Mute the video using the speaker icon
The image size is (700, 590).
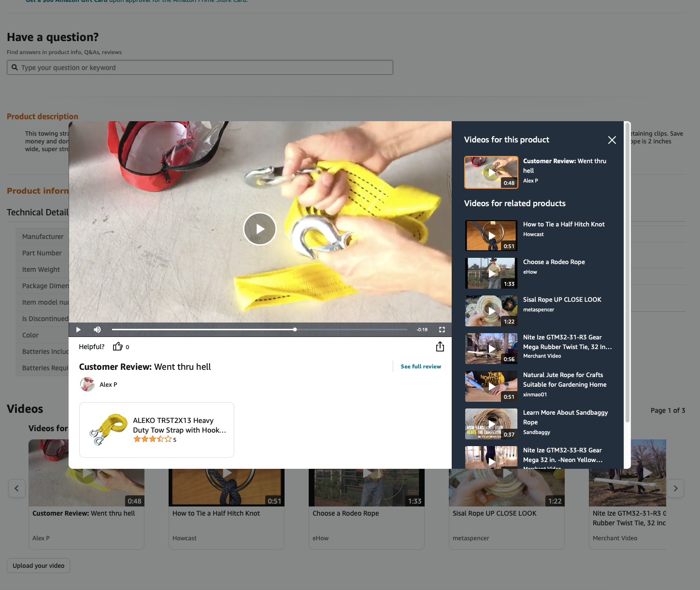coord(97,330)
